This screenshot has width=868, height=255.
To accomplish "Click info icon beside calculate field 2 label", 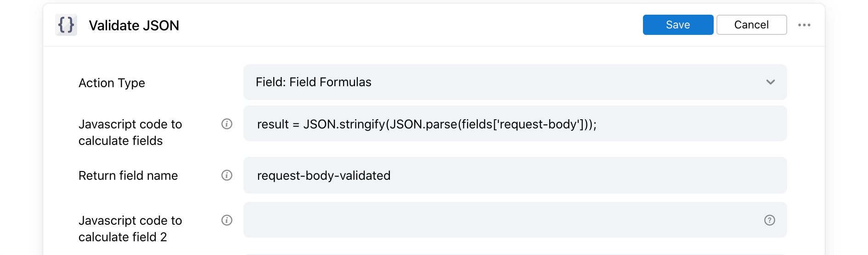I will [x=227, y=220].
